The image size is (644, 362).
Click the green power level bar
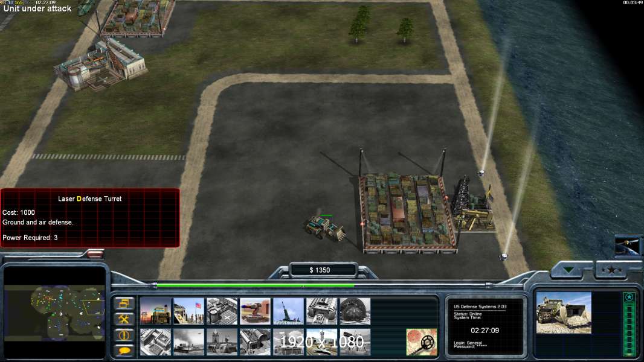pyautogui.click(x=256, y=285)
